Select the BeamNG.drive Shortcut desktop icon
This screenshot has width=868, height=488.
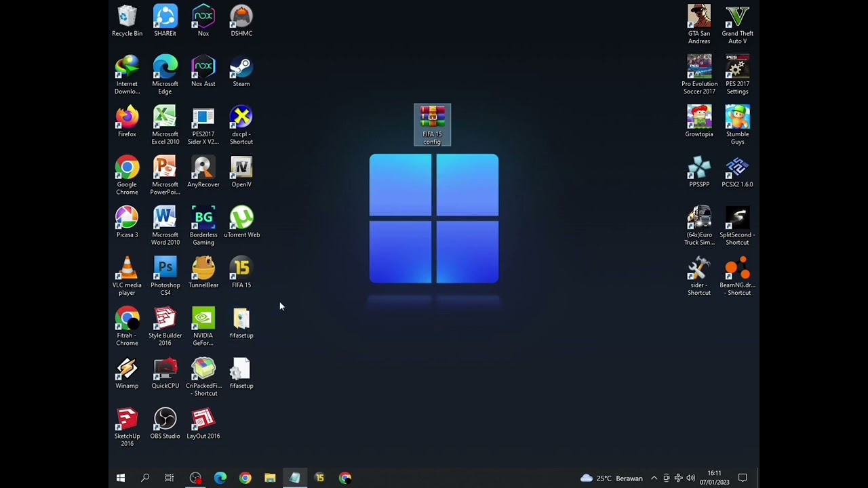coord(737,276)
